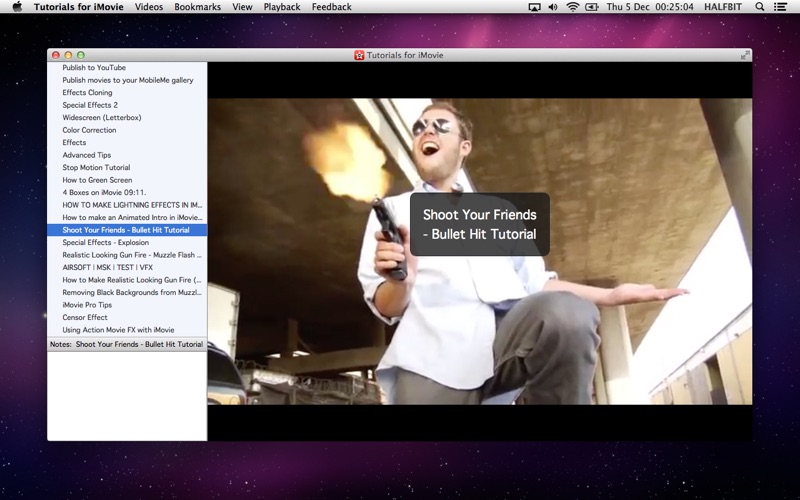Select 'Publish movies to your MobileMe gallery'
The height and width of the screenshot is (500, 800).
point(127,80)
